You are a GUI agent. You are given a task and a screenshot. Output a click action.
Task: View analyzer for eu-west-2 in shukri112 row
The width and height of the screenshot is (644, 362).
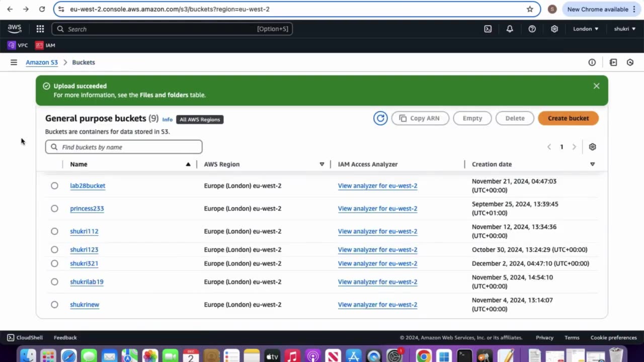pos(377,231)
